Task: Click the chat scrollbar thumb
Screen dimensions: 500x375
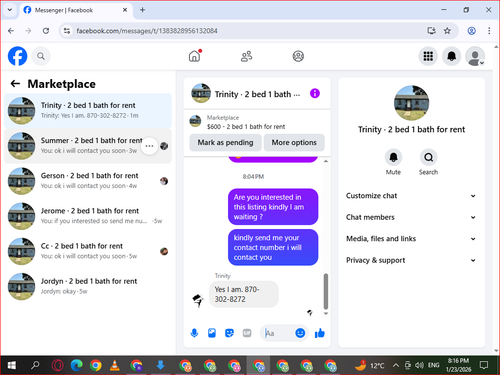Action: pos(326,292)
